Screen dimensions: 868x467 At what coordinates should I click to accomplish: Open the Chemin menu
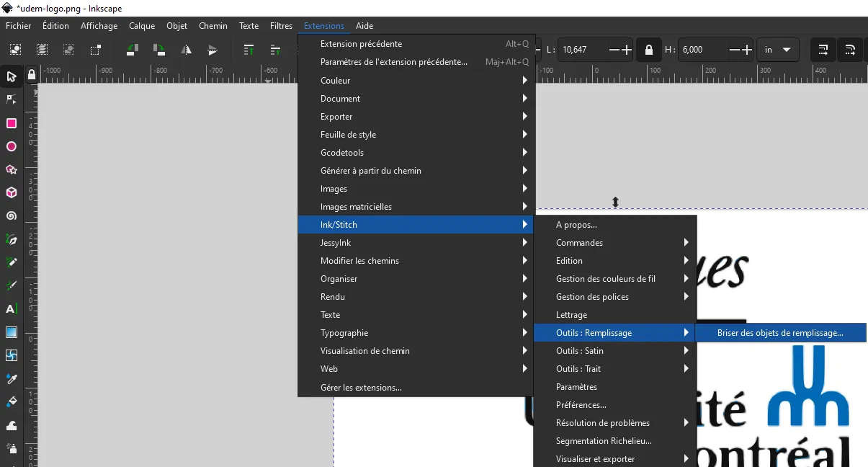pos(213,26)
